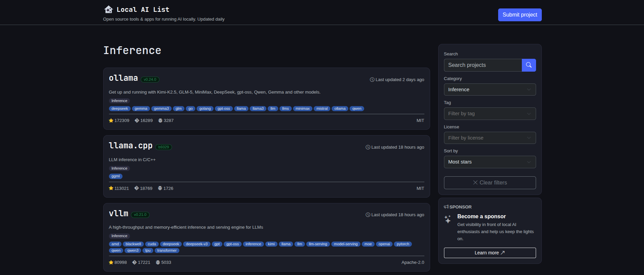Click the star icon on the vllm card
Screen dimensions: 644x275
click(x=111, y=262)
